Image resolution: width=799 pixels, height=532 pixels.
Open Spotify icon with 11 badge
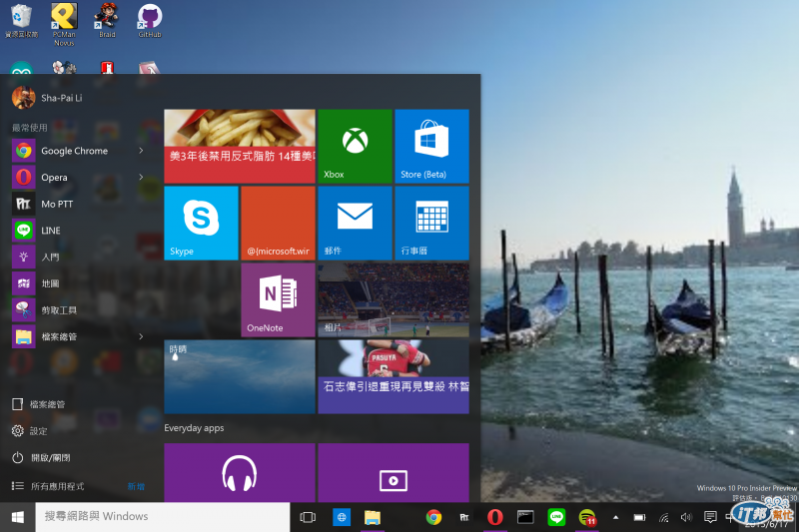click(x=587, y=517)
